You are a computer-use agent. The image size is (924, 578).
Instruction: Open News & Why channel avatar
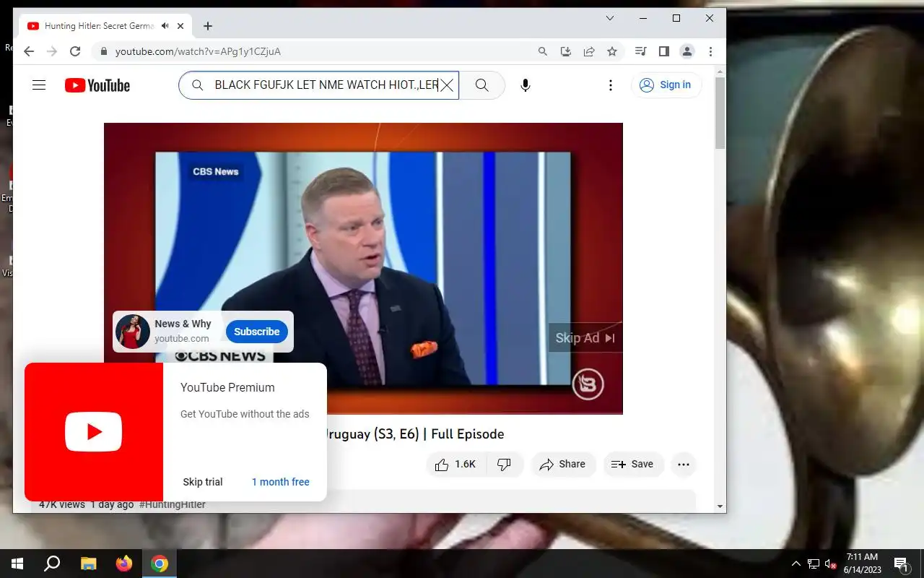133,332
